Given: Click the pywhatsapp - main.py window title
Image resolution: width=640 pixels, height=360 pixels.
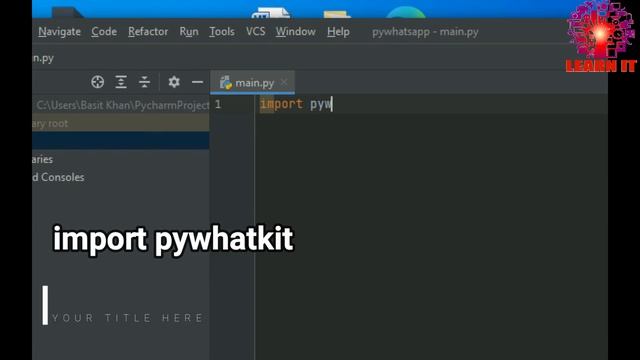Looking at the screenshot, I should coord(425,32).
